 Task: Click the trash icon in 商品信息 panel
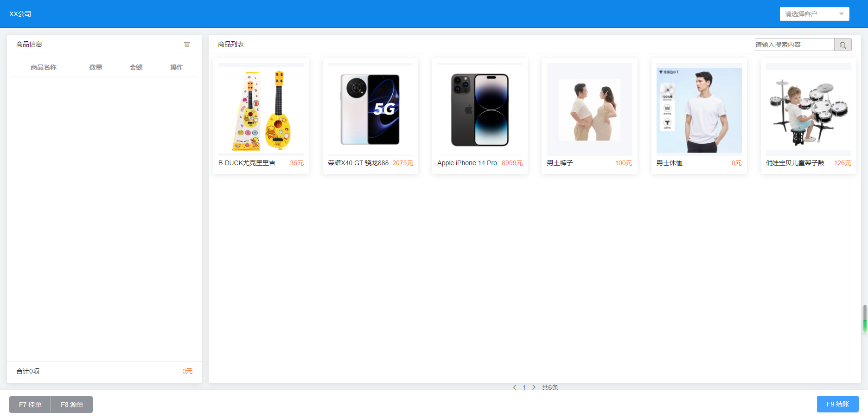187,45
